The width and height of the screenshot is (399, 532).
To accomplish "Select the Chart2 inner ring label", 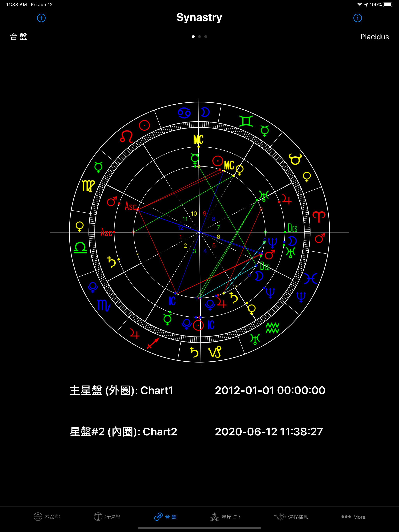I will [124, 432].
